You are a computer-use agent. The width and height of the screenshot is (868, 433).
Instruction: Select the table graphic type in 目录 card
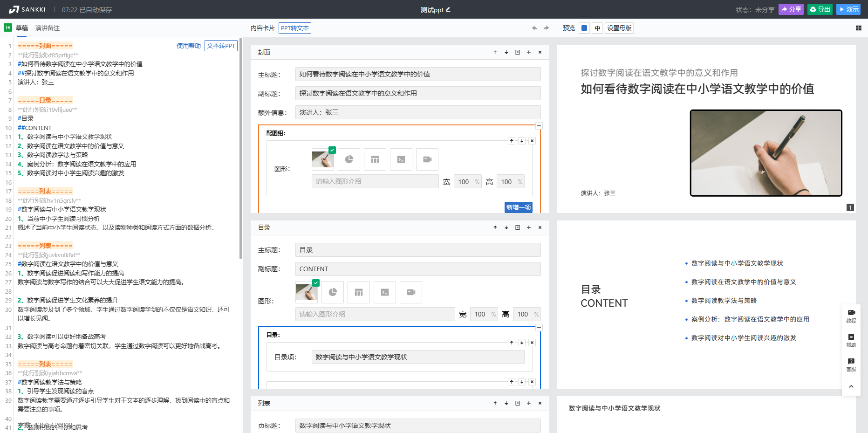pos(359,292)
